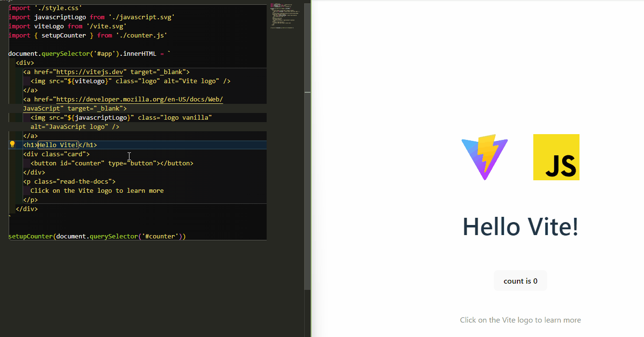Click the https://vitejs.dev link in code
644x337 pixels.
tap(90, 72)
